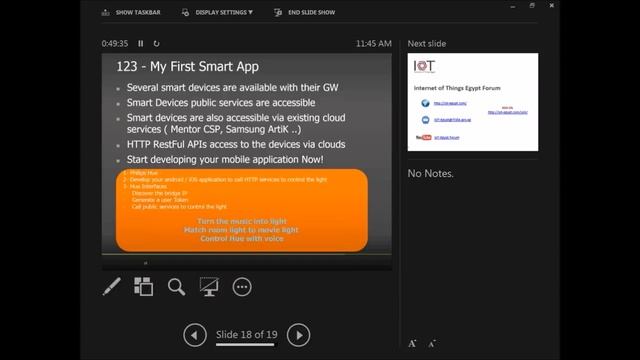Open more slide show options menu
Viewport: 640px width, 360px height.
[242, 287]
